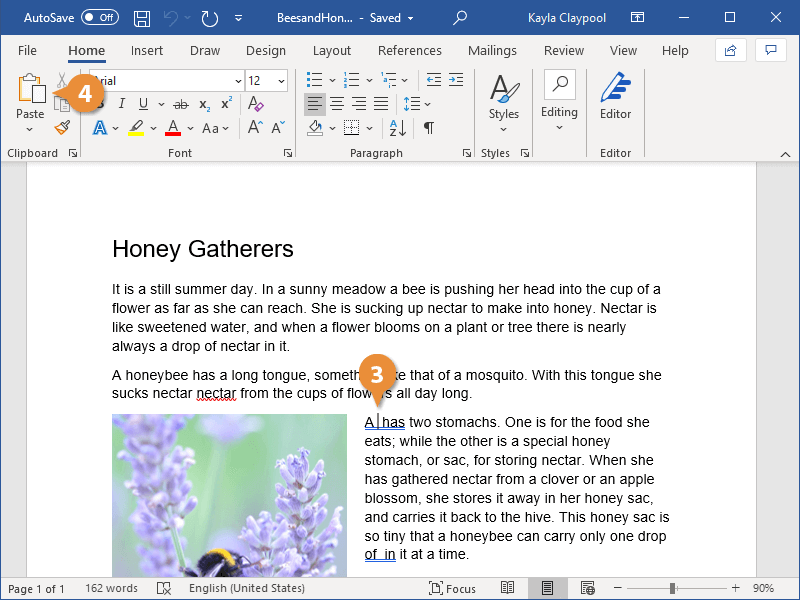Center align the paragraph

[x=337, y=104]
